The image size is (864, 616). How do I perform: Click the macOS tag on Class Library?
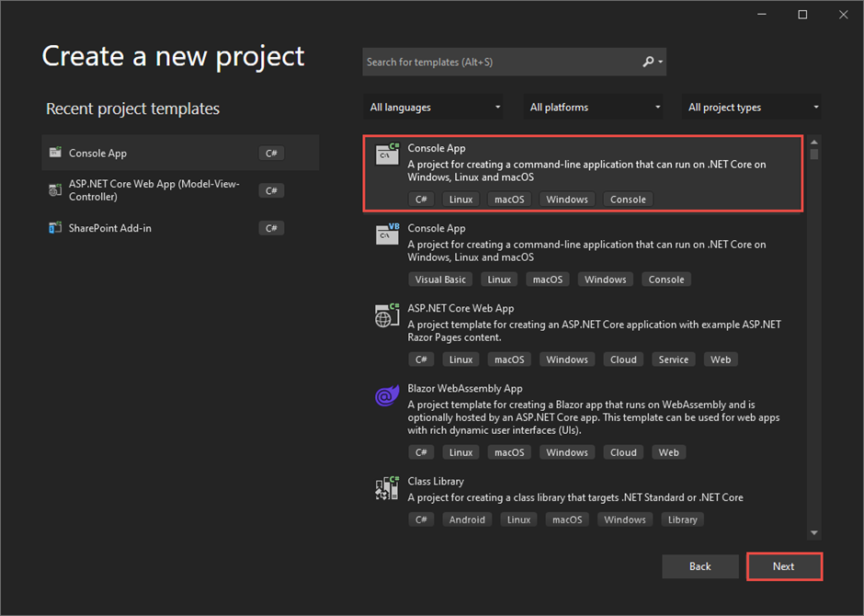(567, 519)
